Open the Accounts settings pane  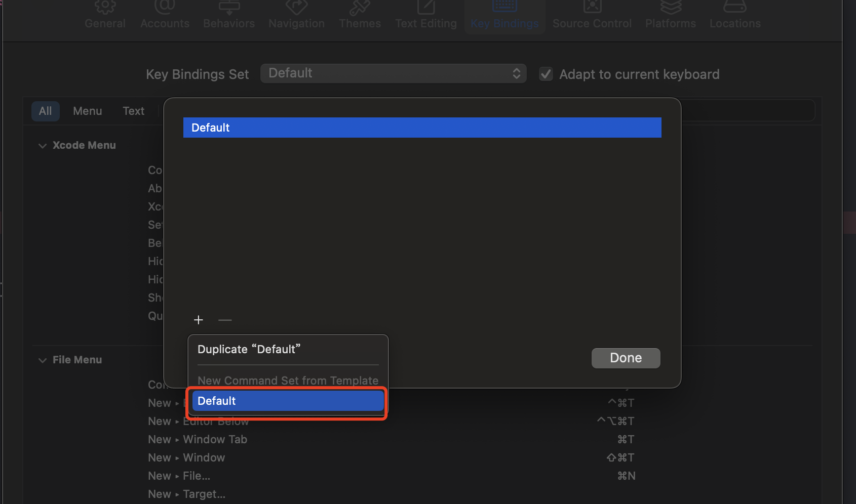coord(165,15)
